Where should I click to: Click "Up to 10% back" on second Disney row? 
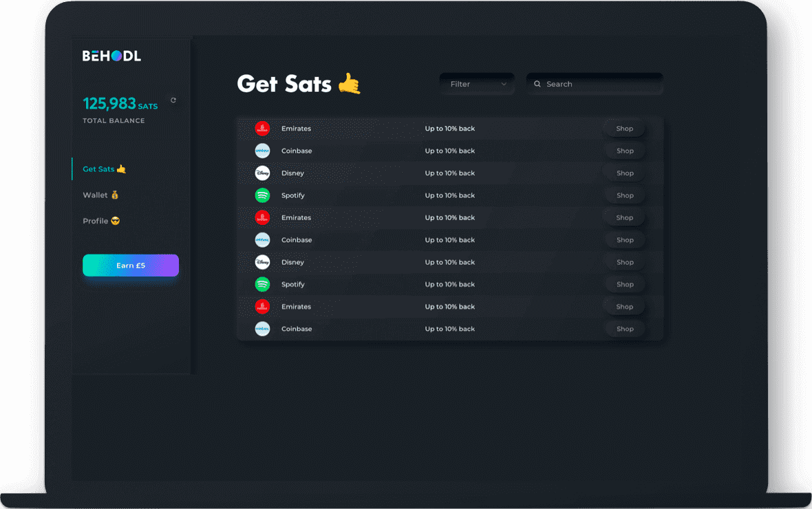pos(450,262)
